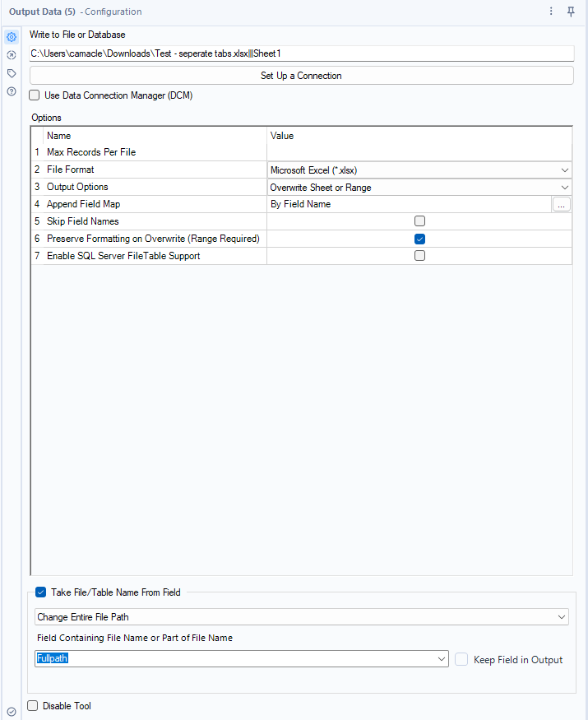The height and width of the screenshot is (720, 588).
Task: Open the navigation arrow icon in sidebar
Action: 11,54
